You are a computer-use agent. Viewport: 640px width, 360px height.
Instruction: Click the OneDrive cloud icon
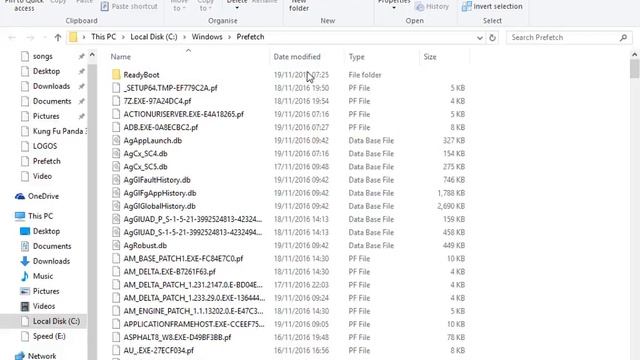point(20,196)
